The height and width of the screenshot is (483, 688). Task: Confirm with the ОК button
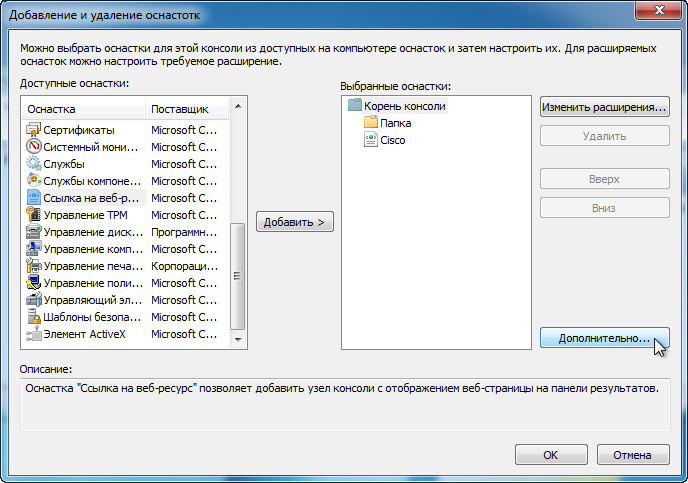point(551,455)
